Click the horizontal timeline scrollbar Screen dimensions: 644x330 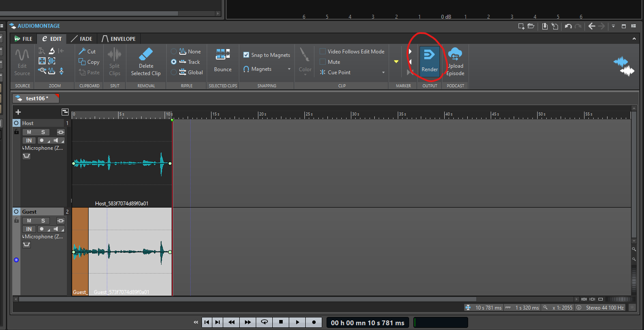pos(248,299)
